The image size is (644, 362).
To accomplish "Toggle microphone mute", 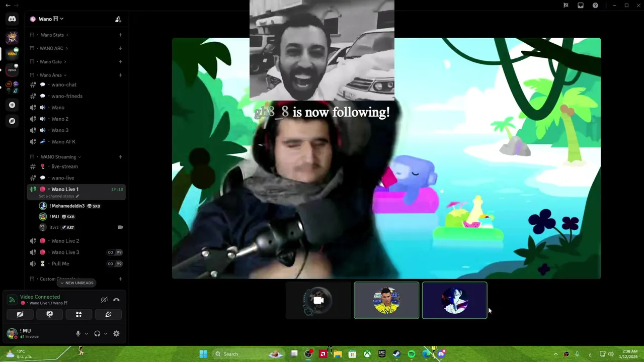I will pyautogui.click(x=78, y=333).
